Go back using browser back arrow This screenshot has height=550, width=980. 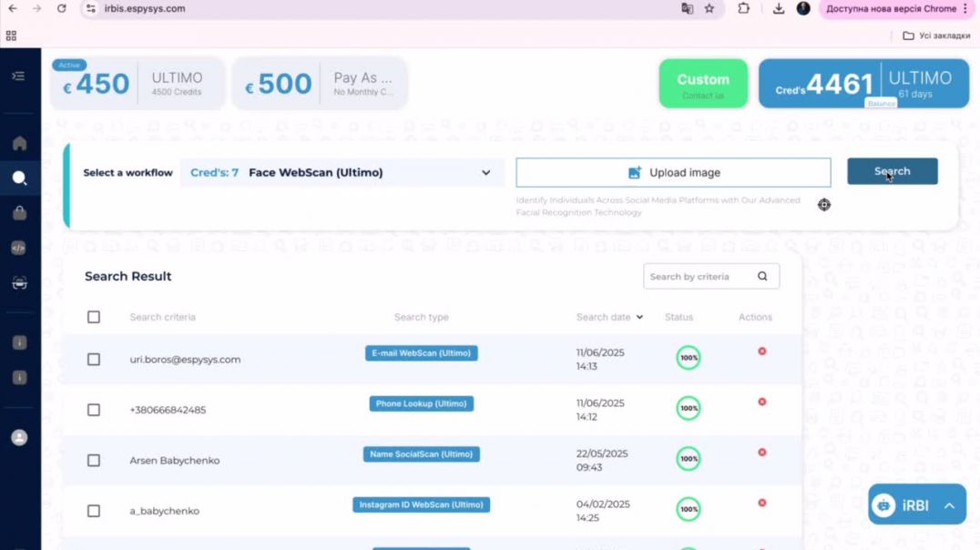[x=13, y=9]
